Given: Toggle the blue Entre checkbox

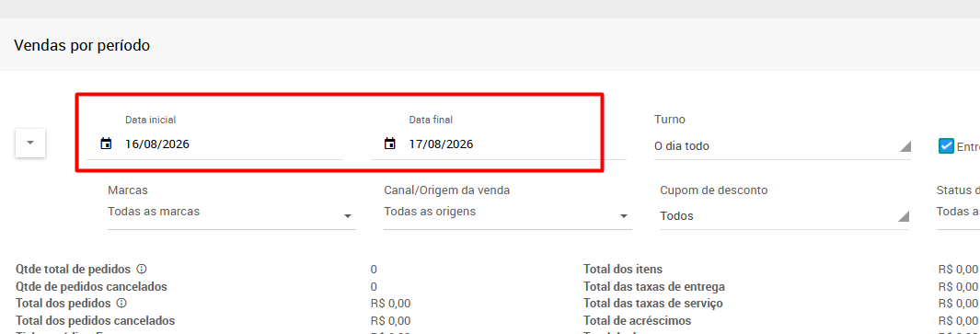Looking at the screenshot, I should [946, 145].
